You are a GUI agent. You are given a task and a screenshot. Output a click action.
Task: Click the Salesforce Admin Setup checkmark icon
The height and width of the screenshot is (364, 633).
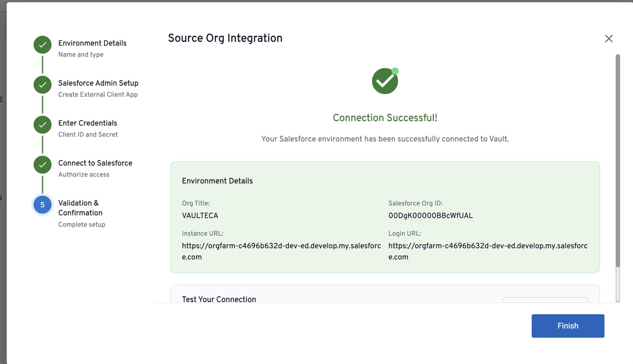(43, 85)
